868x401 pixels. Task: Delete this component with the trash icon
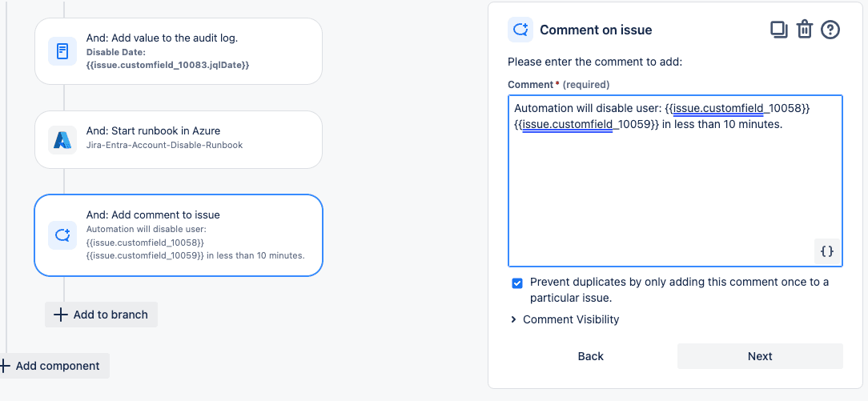pos(804,30)
